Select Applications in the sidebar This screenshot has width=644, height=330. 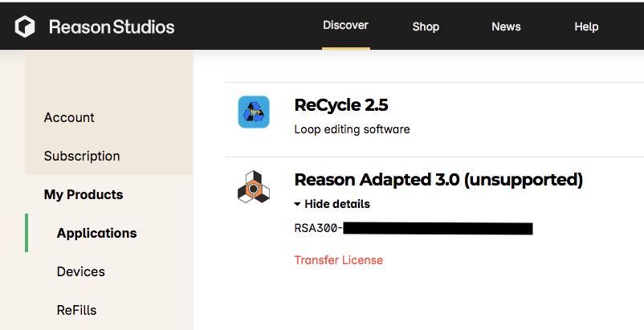tap(96, 233)
